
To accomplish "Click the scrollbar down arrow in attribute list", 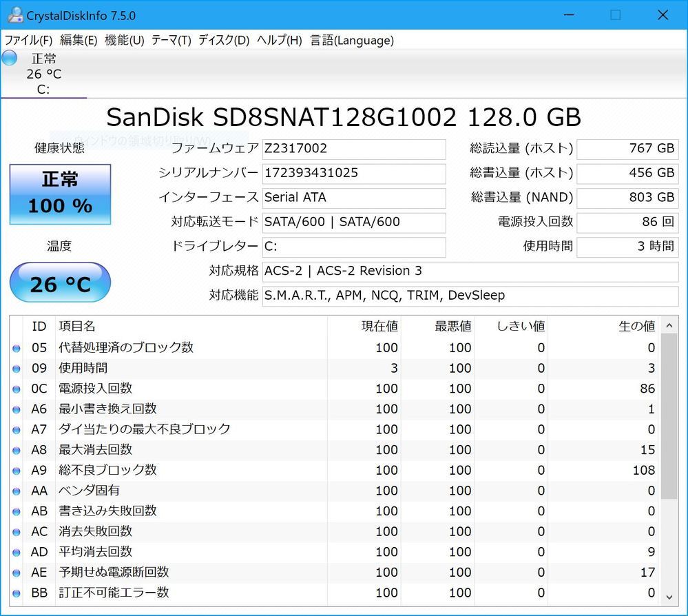I will (669, 597).
